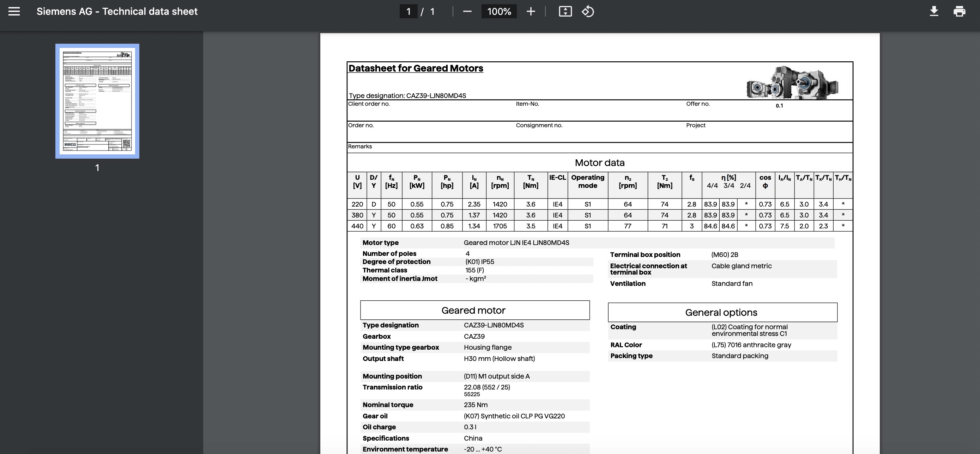Click the '(M60) 2B' terminal box value
980x454 pixels.
coord(724,255)
